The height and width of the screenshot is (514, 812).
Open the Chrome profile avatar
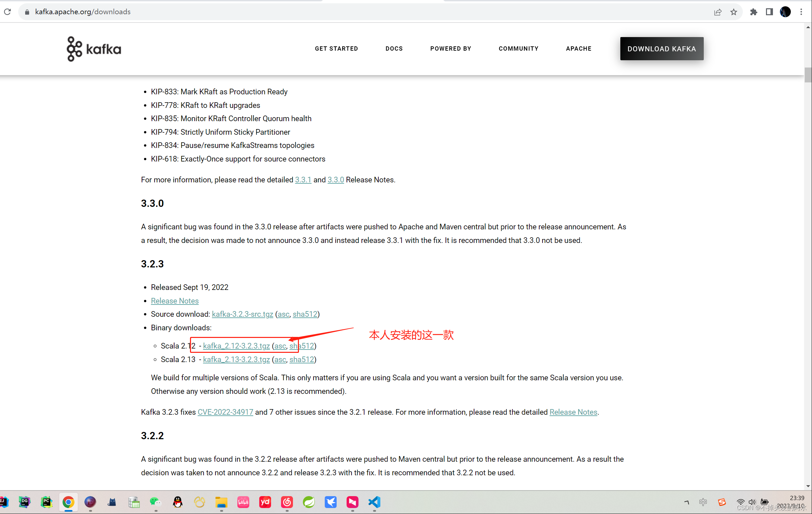tap(786, 12)
